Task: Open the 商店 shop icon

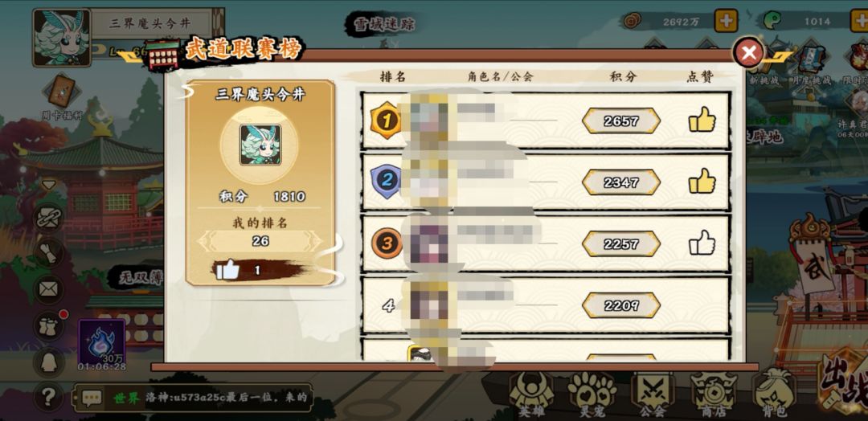Action: [714, 394]
